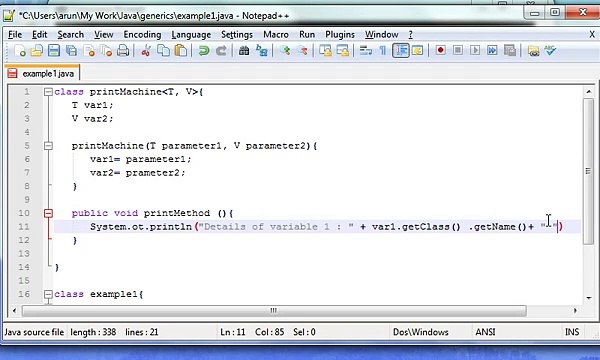Close the current document via toolbar
Screen dimensions: 600x360
(89, 50)
